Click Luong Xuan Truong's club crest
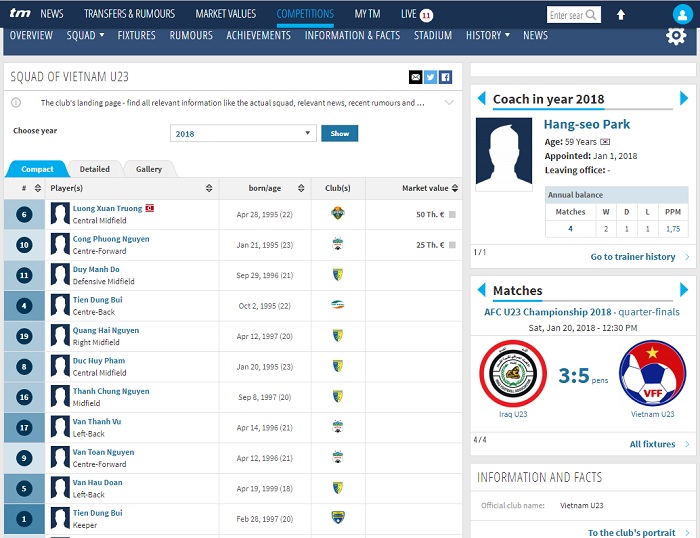The height and width of the screenshot is (538, 700). (x=338, y=213)
